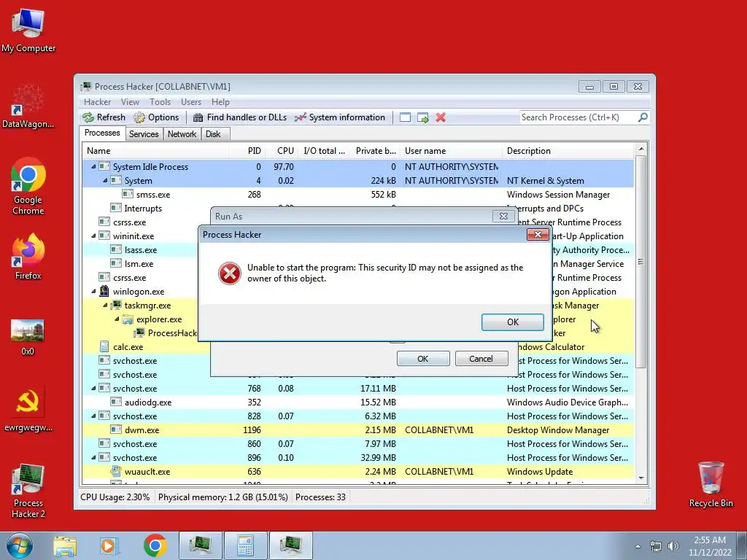Collapse the explorer.exe tree node

tap(117, 319)
